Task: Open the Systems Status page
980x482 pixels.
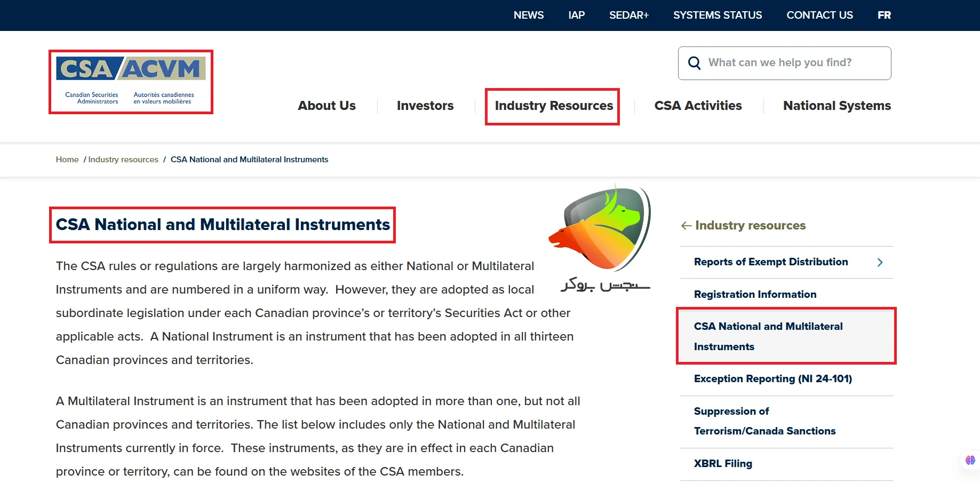Action: point(718,15)
